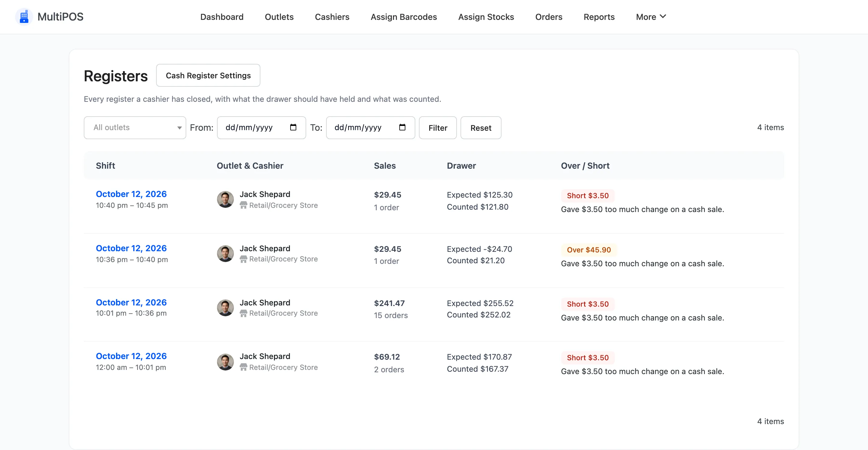The height and width of the screenshot is (450, 868).
Task: Click store icon in the 10:36 pm – 10:40 pm row
Action: [243, 259]
